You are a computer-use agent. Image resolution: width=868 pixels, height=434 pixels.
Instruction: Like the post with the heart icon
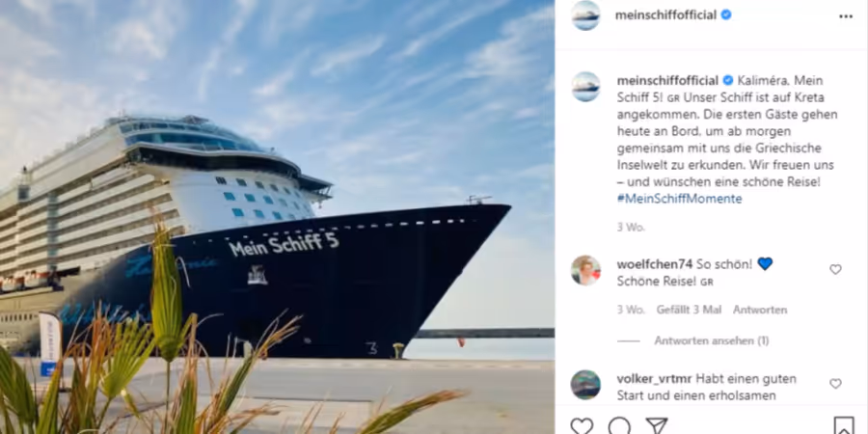click(582, 425)
